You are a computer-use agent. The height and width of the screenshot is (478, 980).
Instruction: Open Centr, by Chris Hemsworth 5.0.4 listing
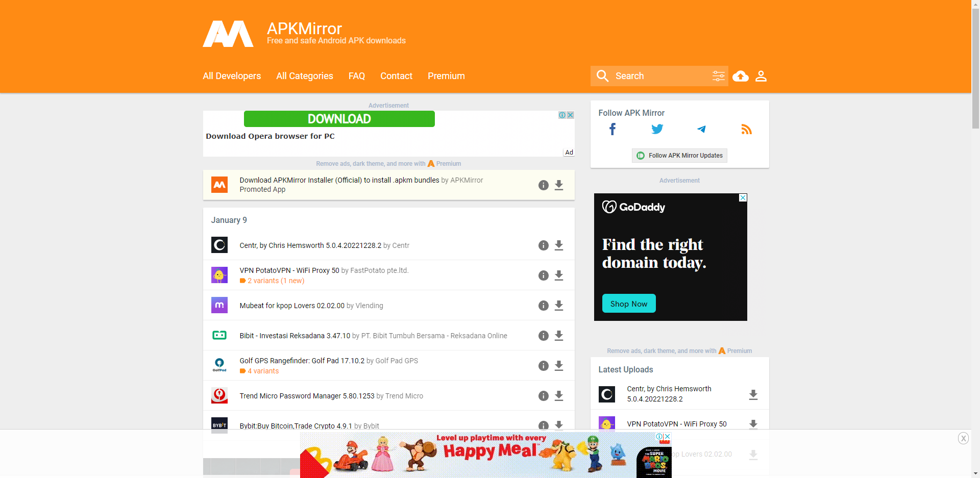click(x=310, y=245)
